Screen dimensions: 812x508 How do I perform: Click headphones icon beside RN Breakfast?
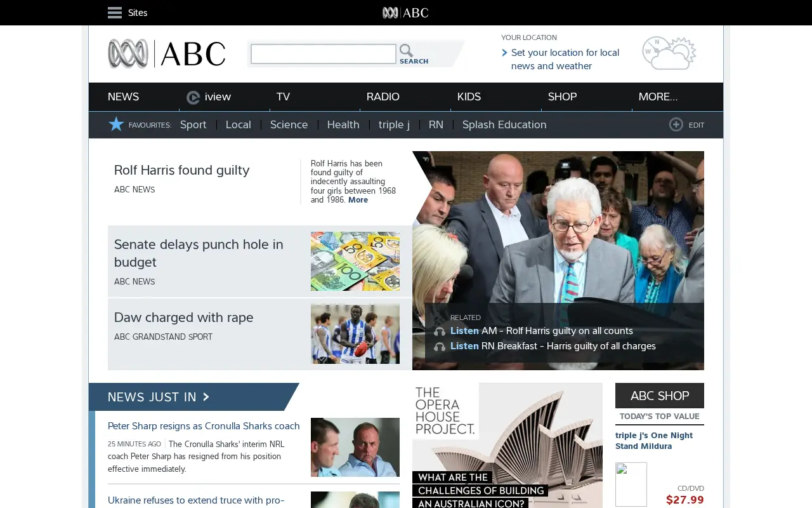[x=440, y=347]
